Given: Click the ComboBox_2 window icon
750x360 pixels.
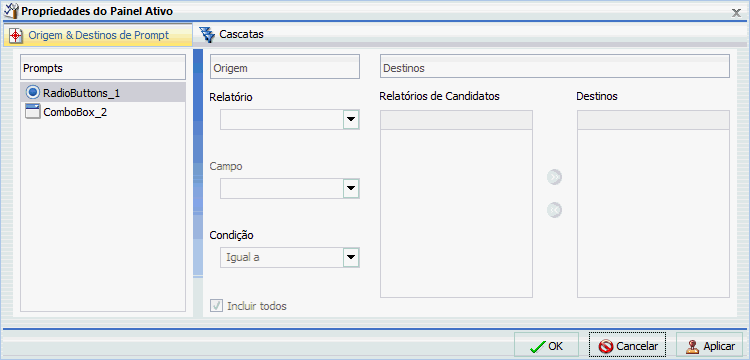Looking at the screenshot, I should coord(33,112).
